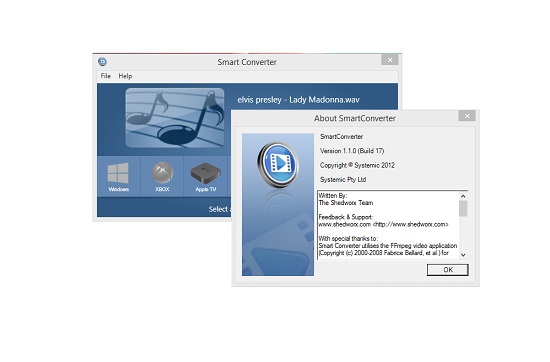Open the Help menu

point(125,76)
